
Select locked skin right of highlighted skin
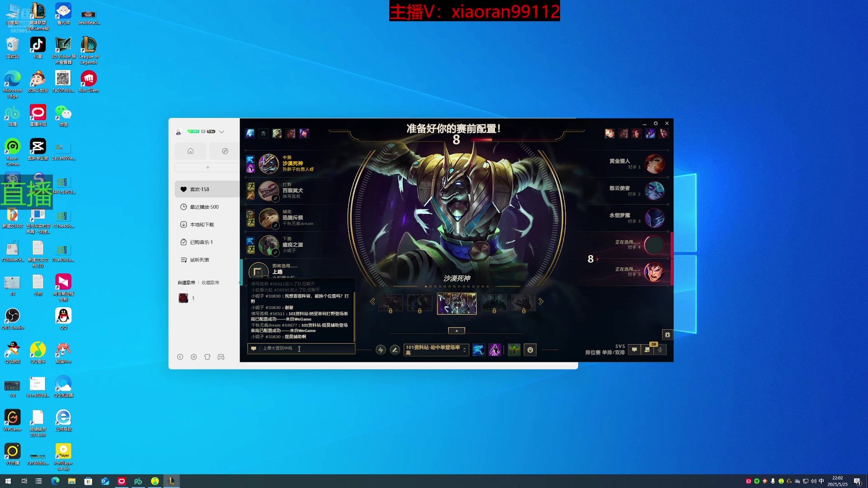pos(494,303)
